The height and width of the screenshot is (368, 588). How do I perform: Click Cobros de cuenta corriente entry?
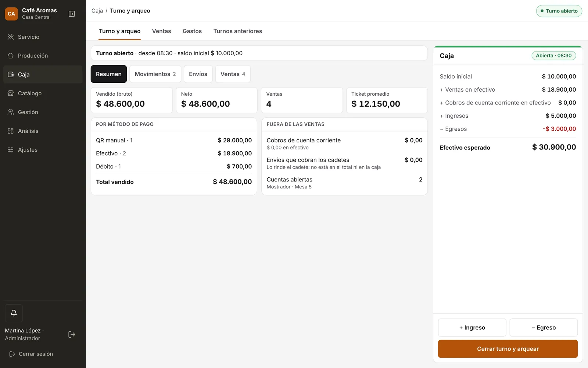(344, 144)
